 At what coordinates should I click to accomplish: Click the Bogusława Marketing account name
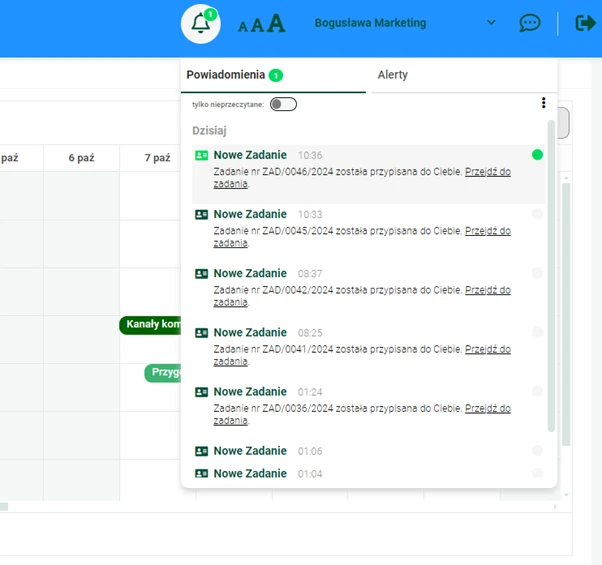tap(370, 23)
